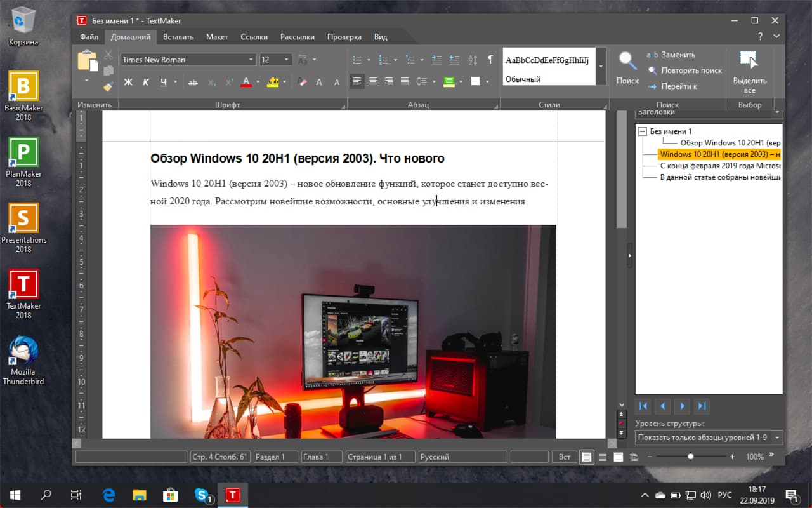The width and height of the screenshot is (812, 508).
Task: Click the Cut scissors icon
Action: pyautogui.click(x=108, y=55)
